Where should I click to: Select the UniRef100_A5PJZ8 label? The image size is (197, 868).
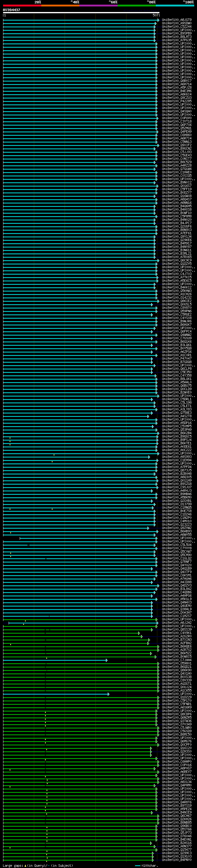coord(177,88)
